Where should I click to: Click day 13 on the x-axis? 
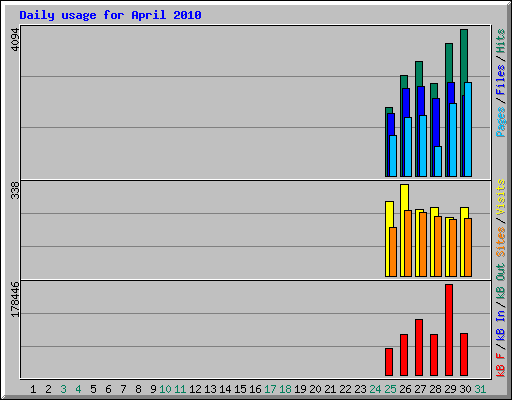tap(210, 389)
